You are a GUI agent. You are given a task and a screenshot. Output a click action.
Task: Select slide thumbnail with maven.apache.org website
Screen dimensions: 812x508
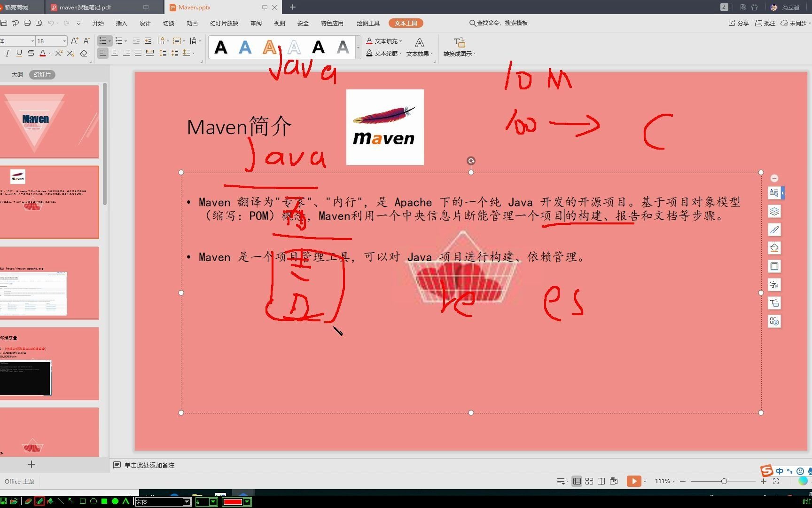[49, 283]
